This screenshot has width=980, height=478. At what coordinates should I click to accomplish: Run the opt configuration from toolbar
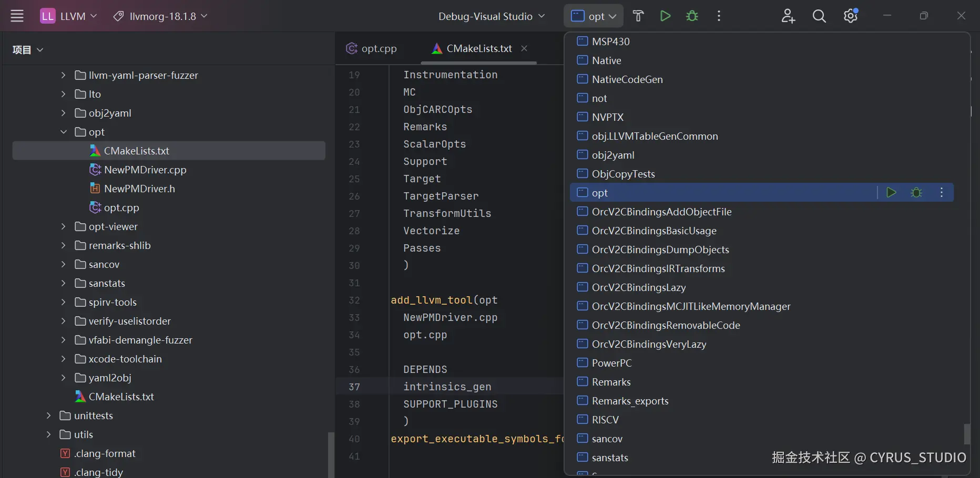pyautogui.click(x=665, y=16)
